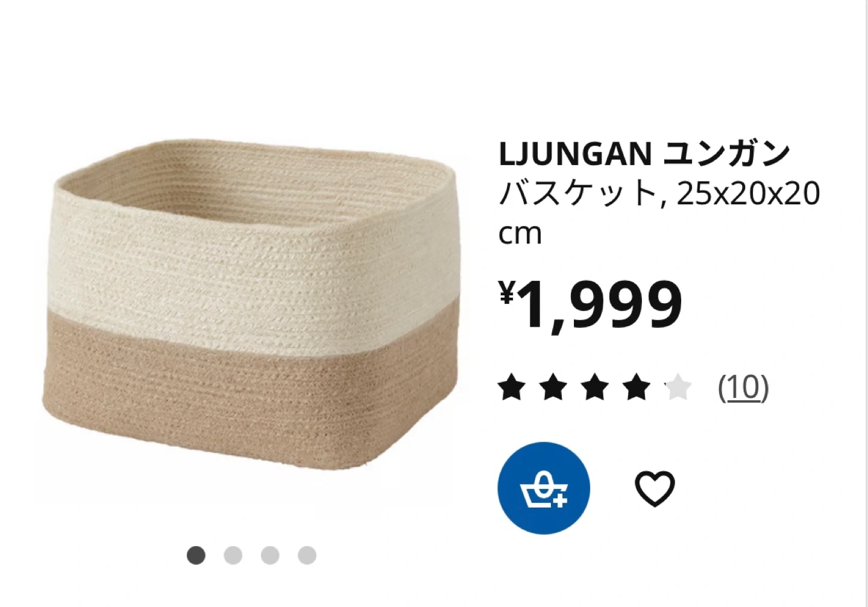Select the 1,999 price figure
This screenshot has height=607, width=868.
point(600,305)
